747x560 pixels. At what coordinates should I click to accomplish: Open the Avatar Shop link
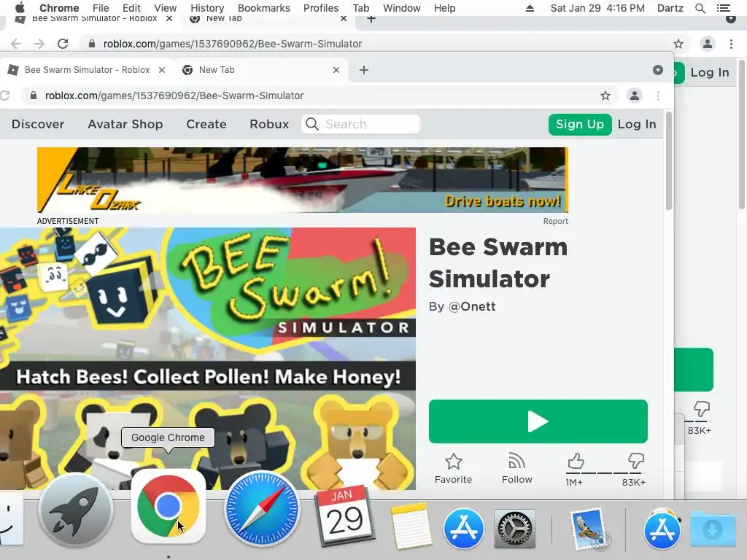(125, 124)
